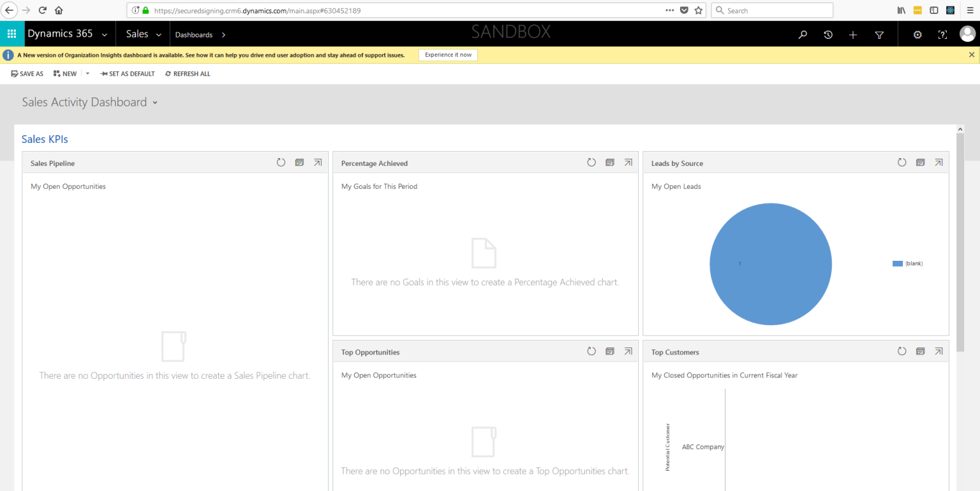Click the Recently Viewed clock icon

pyautogui.click(x=828, y=34)
